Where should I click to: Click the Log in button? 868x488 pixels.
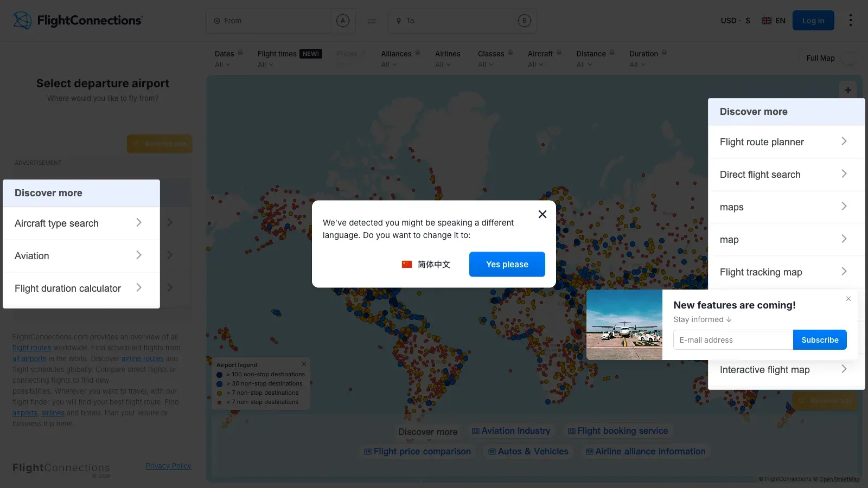(813, 21)
